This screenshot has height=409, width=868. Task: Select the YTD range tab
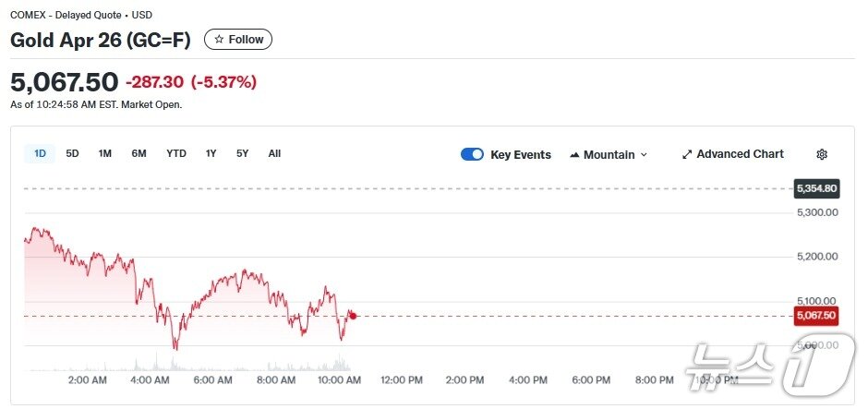[x=176, y=153]
